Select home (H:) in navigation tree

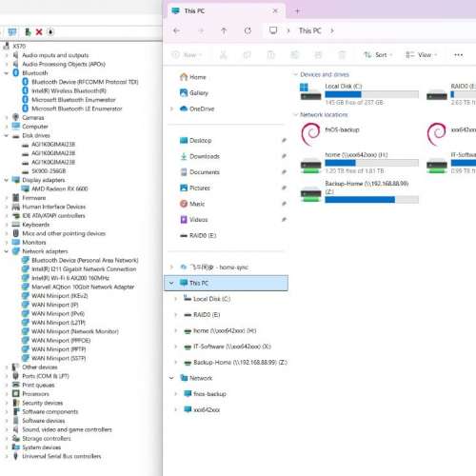tap(220, 330)
